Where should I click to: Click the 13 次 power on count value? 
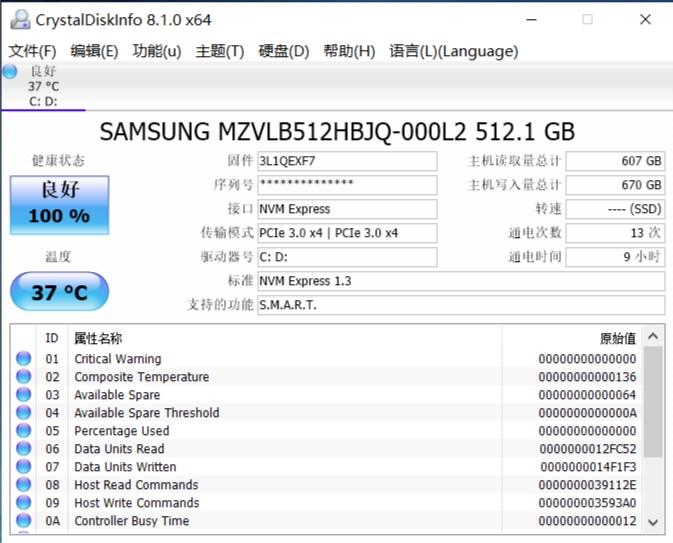(615, 233)
